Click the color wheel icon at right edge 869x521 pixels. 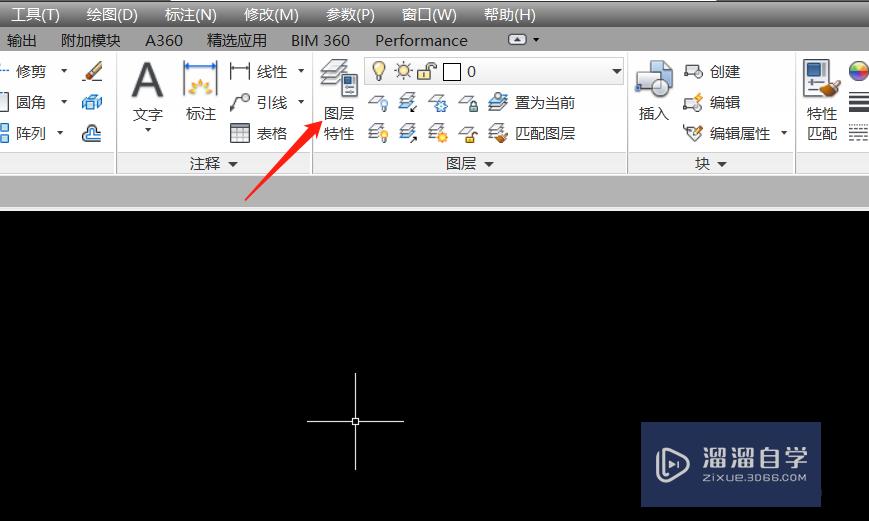[858, 71]
